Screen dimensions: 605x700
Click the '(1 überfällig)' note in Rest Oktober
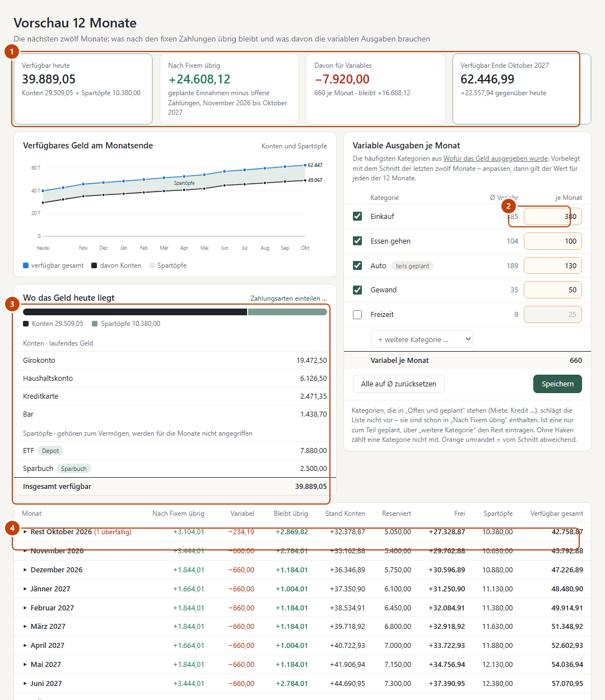coord(113,532)
